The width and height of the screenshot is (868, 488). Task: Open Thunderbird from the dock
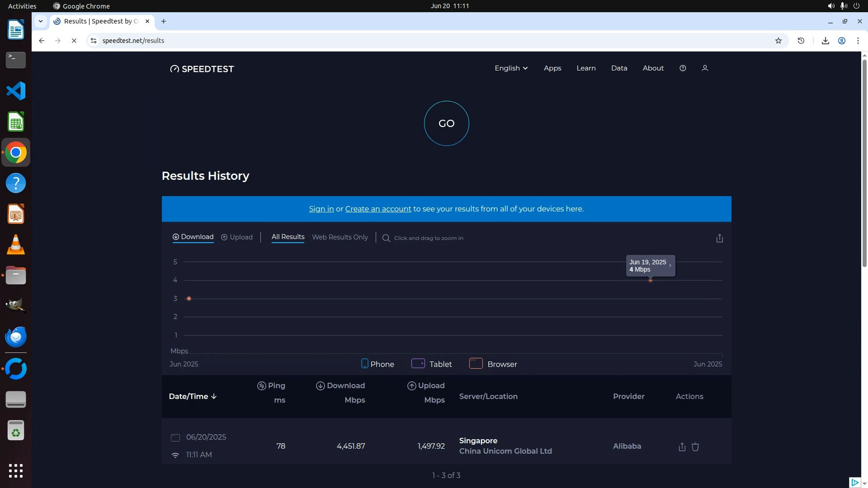click(x=16, y=337)
